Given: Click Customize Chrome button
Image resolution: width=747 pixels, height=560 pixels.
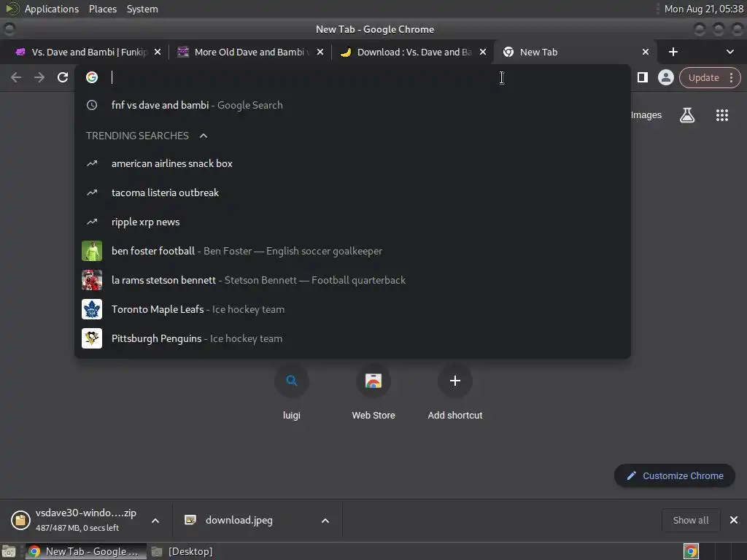Looking at the screenshot, I should 674,475.
